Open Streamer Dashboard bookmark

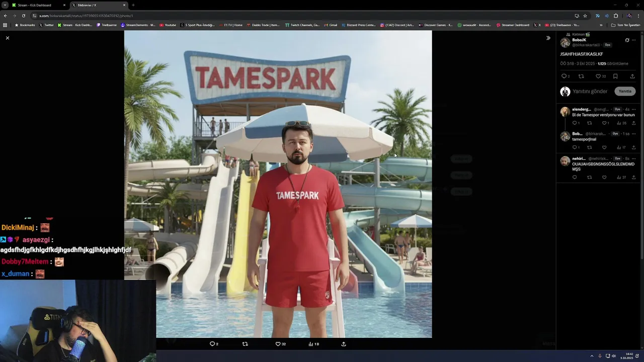513,25
